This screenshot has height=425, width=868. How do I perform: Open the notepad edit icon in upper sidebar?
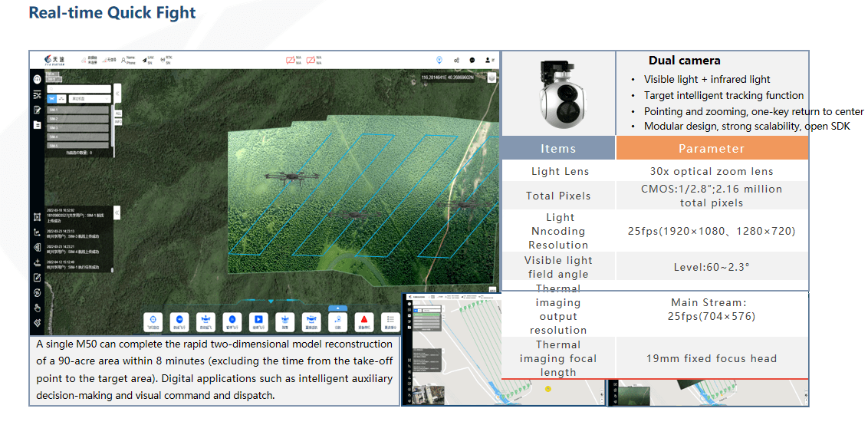37,110
